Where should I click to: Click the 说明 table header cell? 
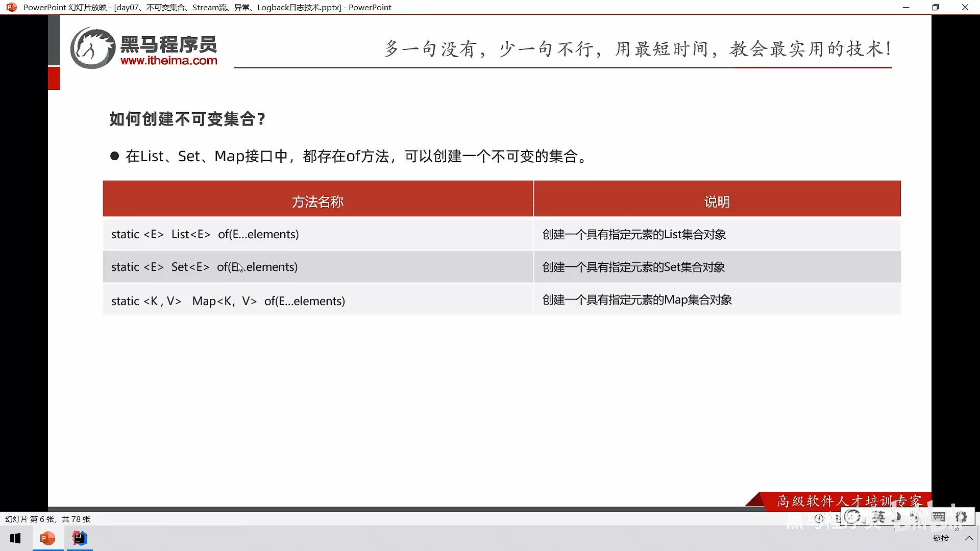pyautogui.click(x=717, y=202)
